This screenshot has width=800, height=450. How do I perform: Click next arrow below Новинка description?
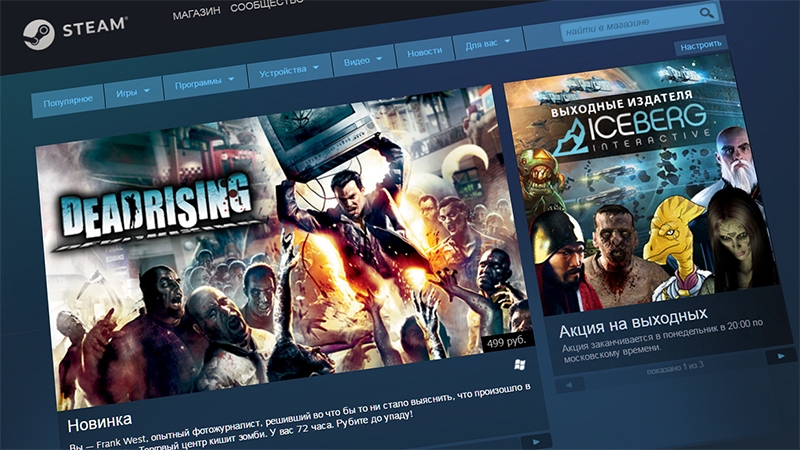[x=536, y=441]
